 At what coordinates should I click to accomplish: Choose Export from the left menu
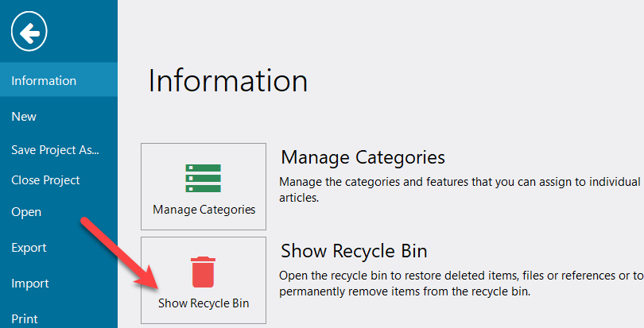tap(29, 248)
